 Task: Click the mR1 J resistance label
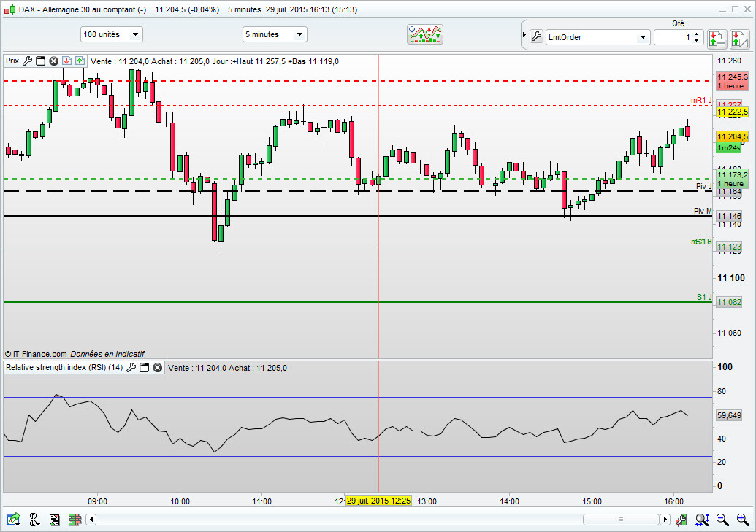[x=701, y=100]
